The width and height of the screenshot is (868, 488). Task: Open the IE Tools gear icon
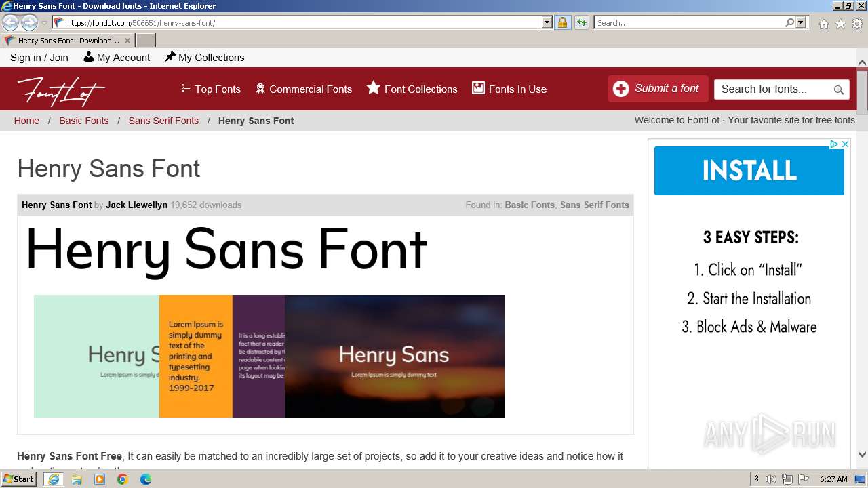[857, 24]
